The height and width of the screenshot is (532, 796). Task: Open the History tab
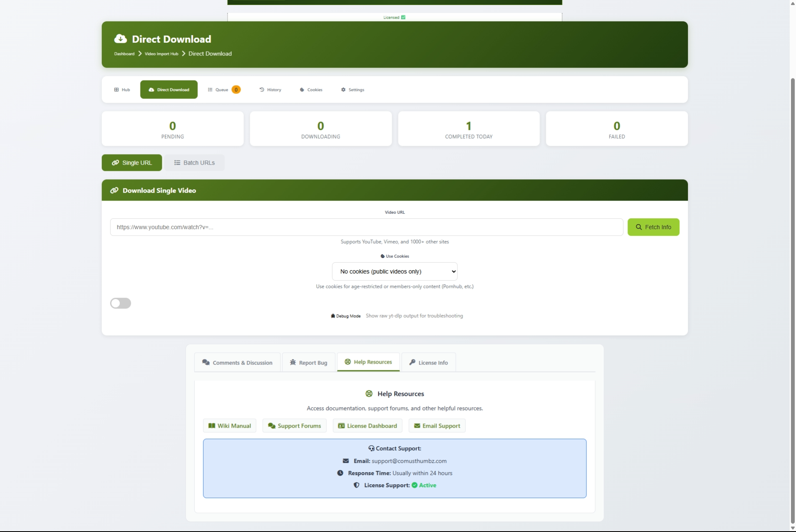click(270, 90)
